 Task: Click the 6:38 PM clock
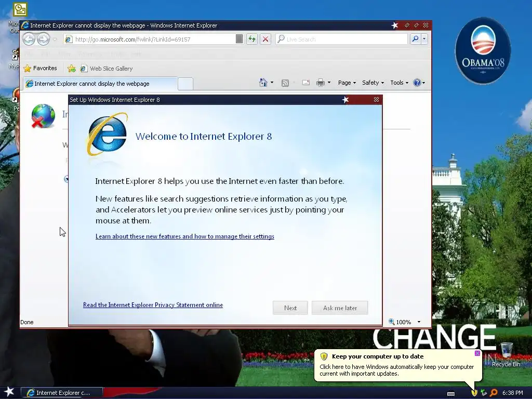(513, 393)
